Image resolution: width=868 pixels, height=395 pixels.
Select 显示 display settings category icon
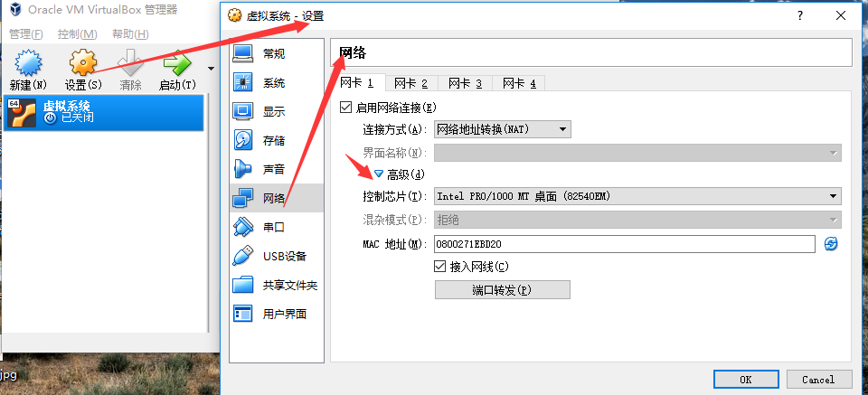[x=242, y=112]
